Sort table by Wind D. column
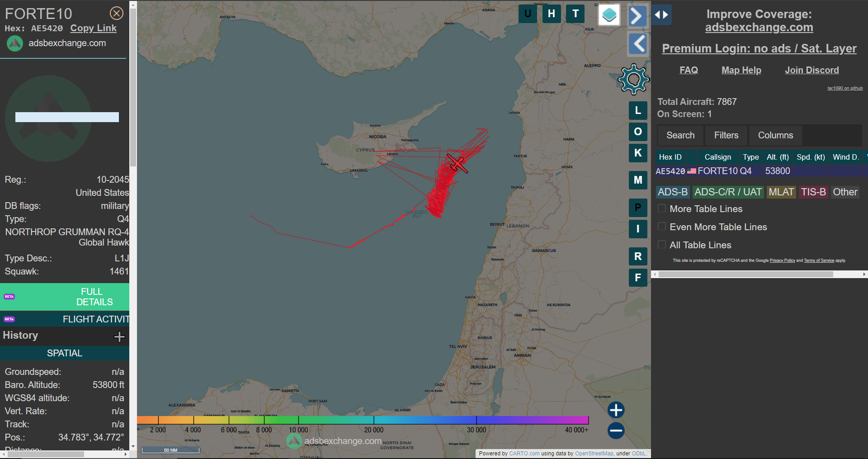The image size is (868, 459). [845, 157]
